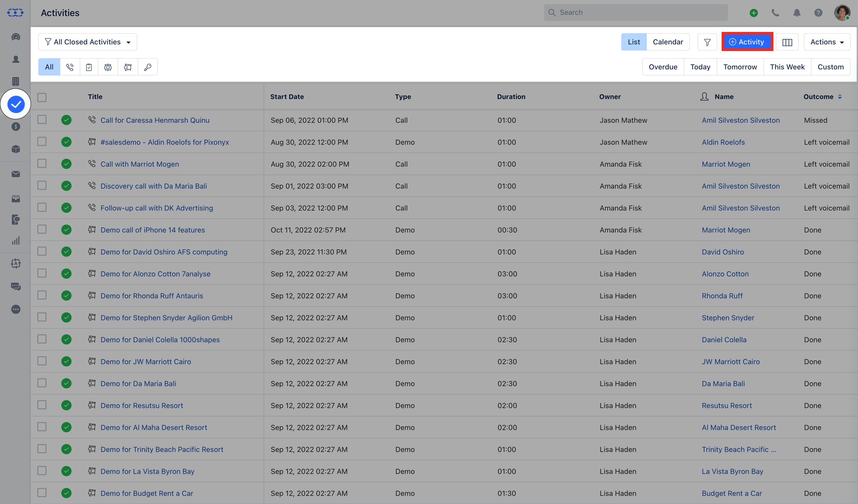Open the dashboard gauge icon in sidebar
The image size is (858, 504).
pos(16,37)
